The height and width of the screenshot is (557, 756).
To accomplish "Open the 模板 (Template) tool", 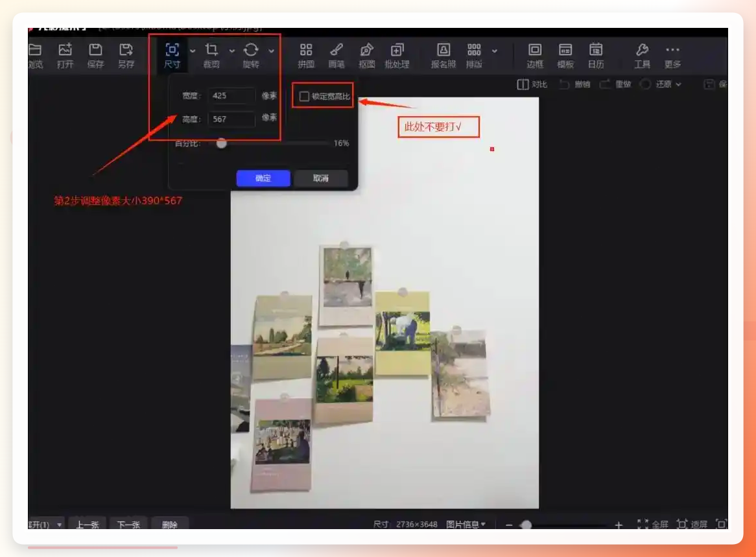I will pos(565,56).
